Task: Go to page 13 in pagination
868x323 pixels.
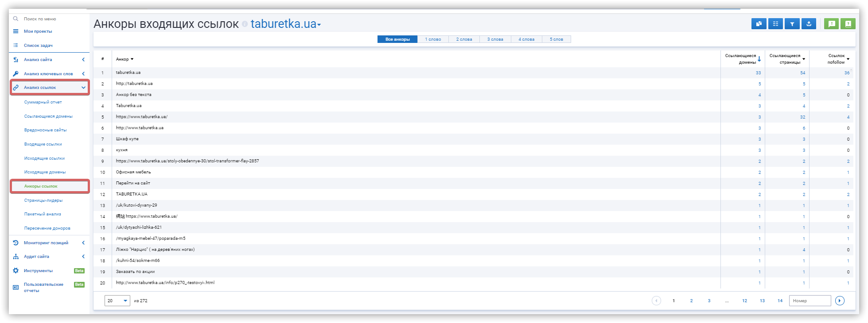Action: pos(762,301)
